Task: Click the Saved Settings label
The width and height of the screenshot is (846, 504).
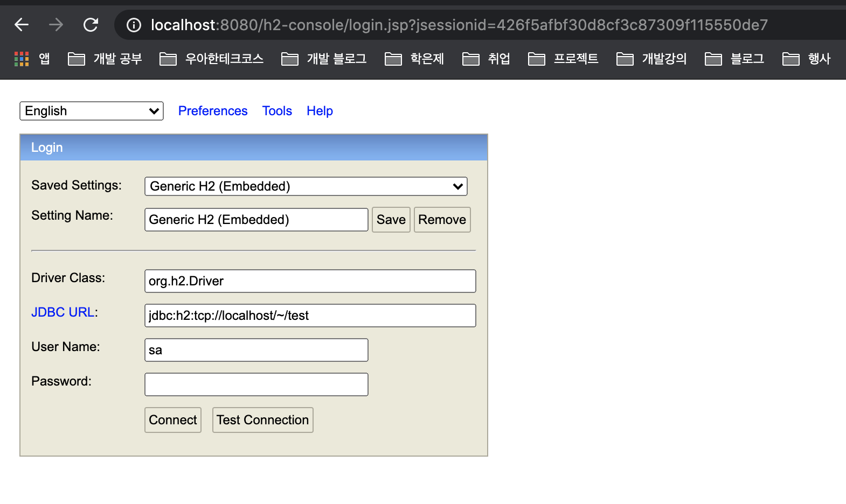Action: pyautogui.click(x=77, y=185)
